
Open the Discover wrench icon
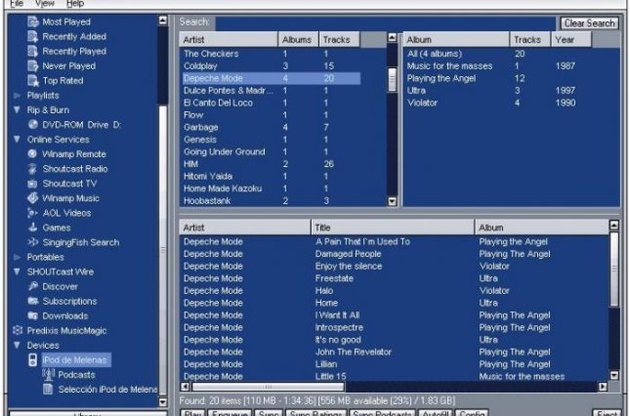pyautogui.click(x=33, y=286)
